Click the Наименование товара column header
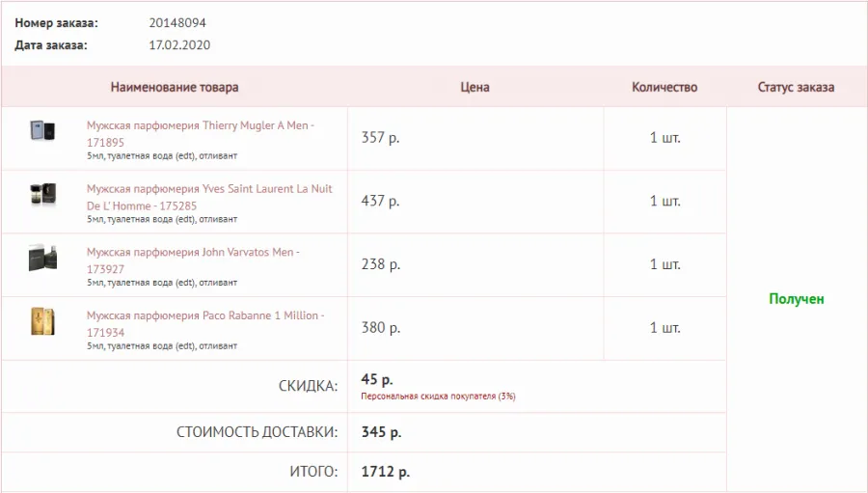 click(175, 87)
